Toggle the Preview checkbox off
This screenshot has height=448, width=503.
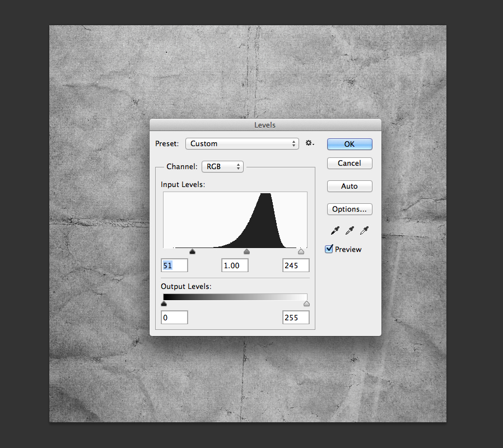pos(329,249)
